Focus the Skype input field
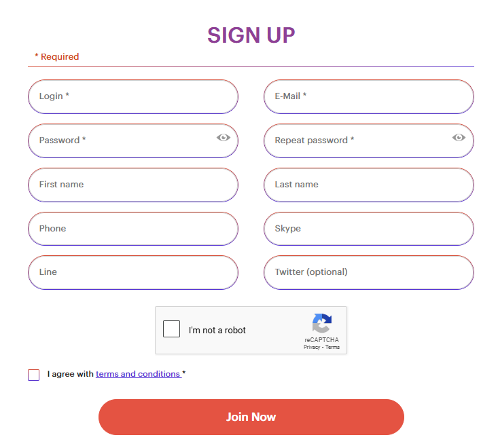Viewport: 498px width, 448px height. [369, 229]
